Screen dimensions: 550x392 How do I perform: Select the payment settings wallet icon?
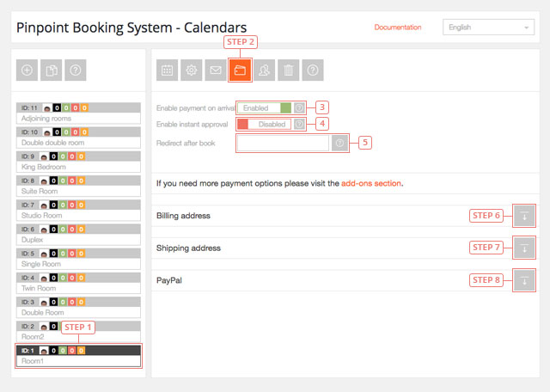[x=241, y=71]
